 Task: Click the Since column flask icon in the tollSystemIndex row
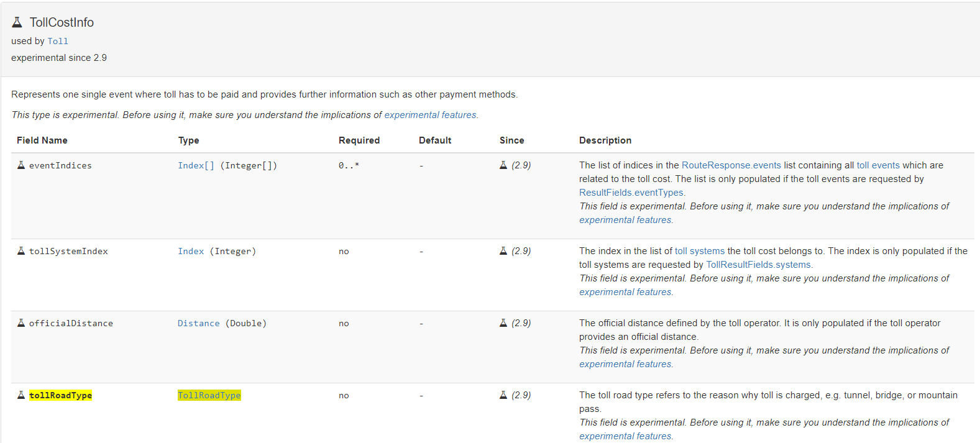[x=503, y=251]
